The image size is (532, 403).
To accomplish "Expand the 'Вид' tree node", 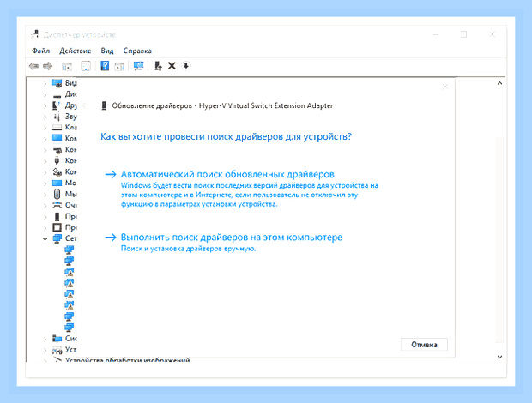I will [45, 83].
